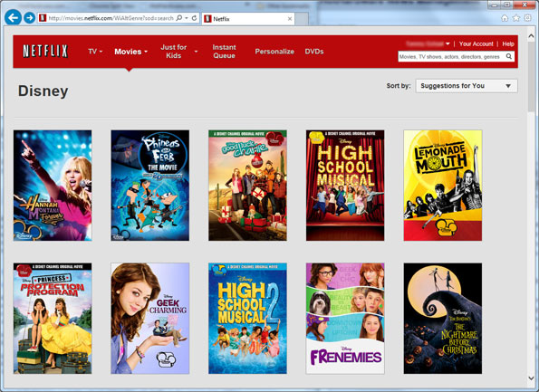Click the browser refresh icon
This screenshot has width=539, height=392.
pos(194,18)
